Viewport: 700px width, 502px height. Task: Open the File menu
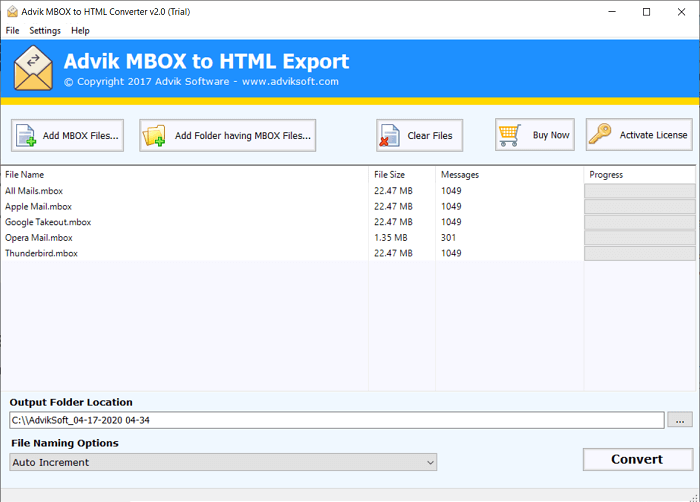pos(12,30)
